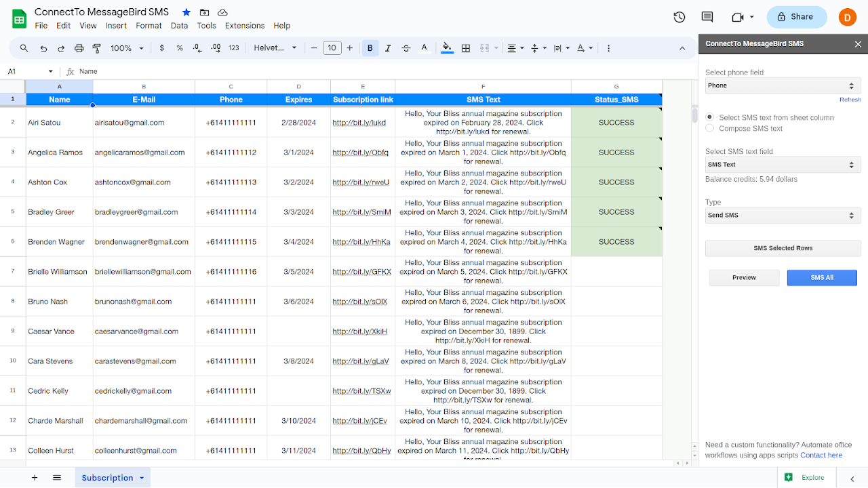The height and width of the screenshot is (488, 868).
Task: Switch to the Subscription sheet tab
Action: (107, 478)
